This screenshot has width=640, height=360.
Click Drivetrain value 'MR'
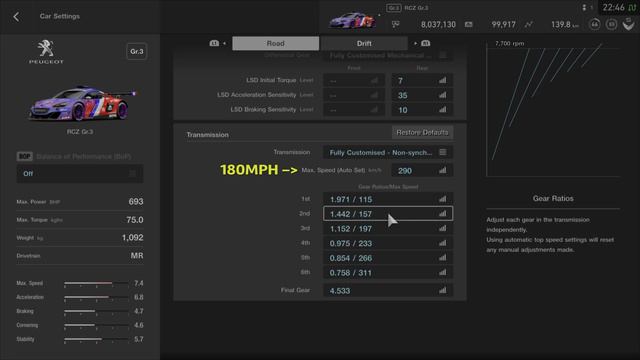[137, 256]
